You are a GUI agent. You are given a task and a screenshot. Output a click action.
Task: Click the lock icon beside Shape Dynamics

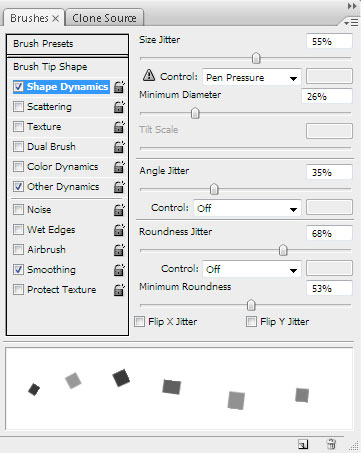(x=119, y=87)
